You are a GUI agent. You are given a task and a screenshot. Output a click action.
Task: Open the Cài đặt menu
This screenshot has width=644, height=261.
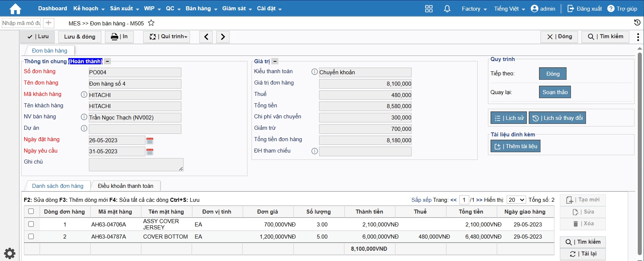tap(269, 8)
